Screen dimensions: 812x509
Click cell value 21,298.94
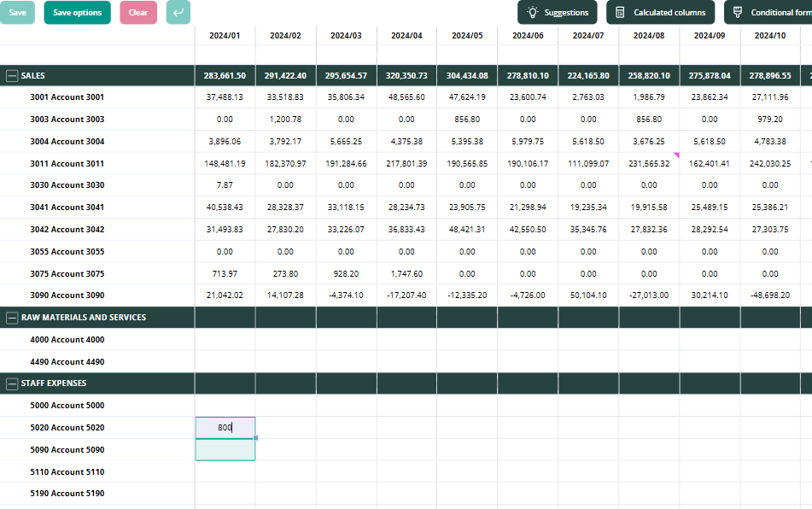pyautogui.click(x=528, y=208)
